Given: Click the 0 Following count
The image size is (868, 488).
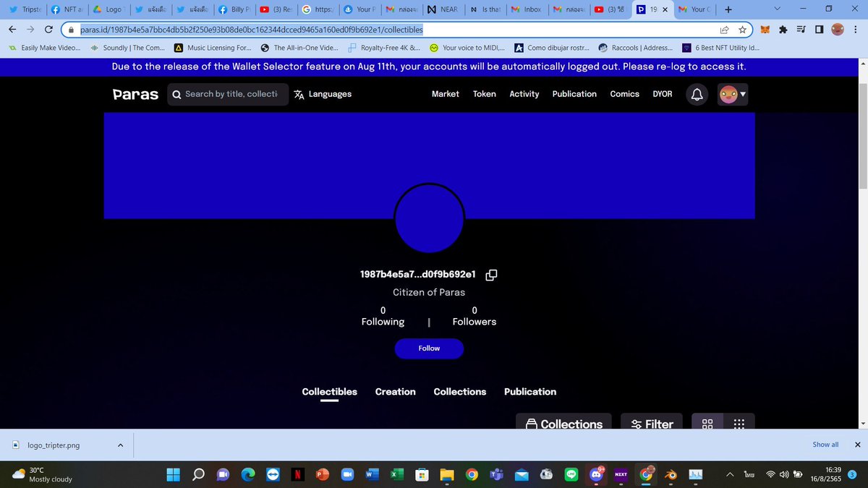Looking at the screenshot, I should pos(383,316).
